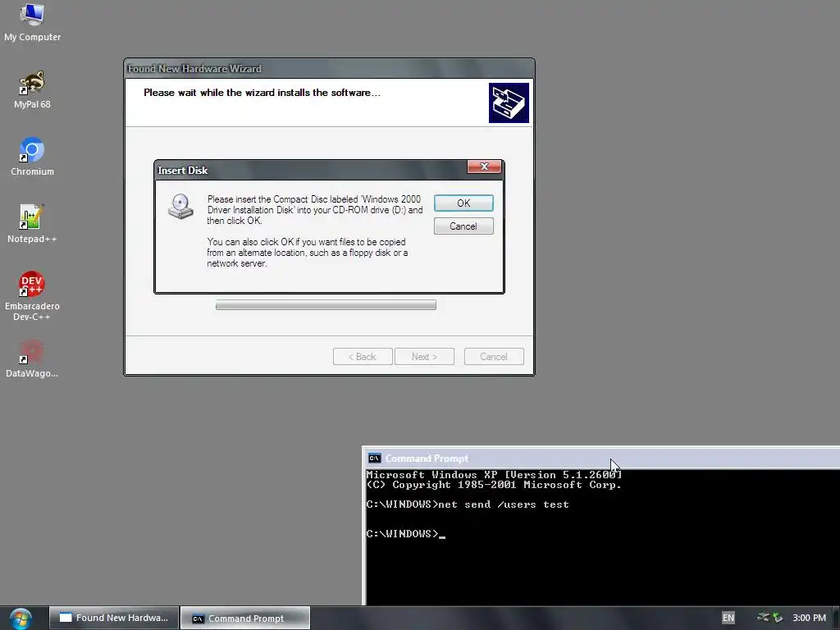This screenshot has height=630, width=840.
Task: Click the Command Prompt title bar icon
Action: (374, 458)
